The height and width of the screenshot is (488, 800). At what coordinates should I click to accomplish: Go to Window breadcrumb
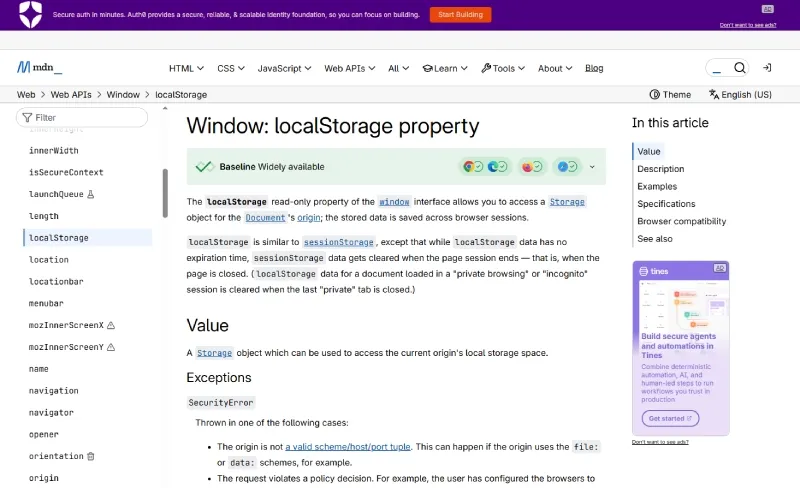(123, 94)
